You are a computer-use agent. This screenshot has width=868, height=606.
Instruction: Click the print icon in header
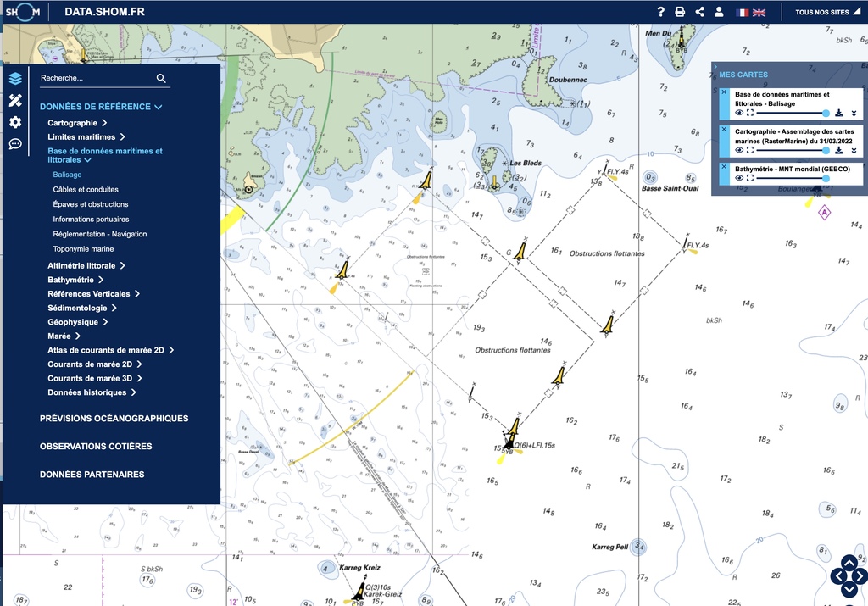pyautogui.click(x=680, y=12)
